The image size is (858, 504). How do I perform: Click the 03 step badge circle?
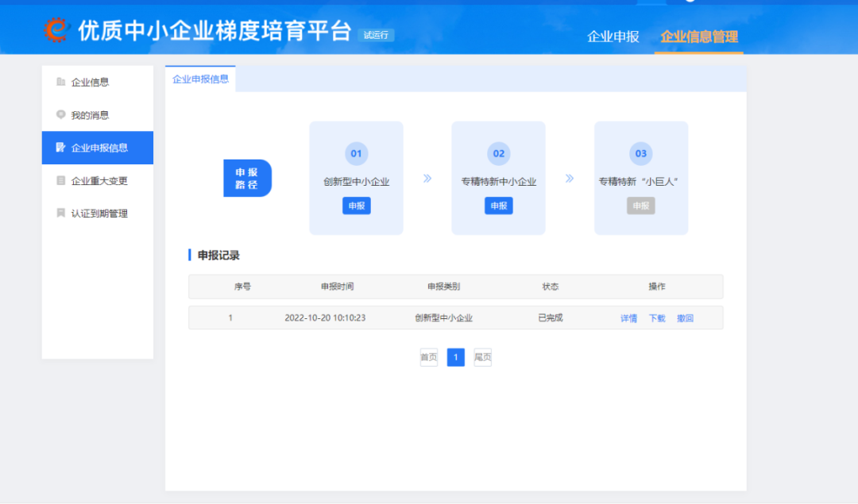pos(641,154)
